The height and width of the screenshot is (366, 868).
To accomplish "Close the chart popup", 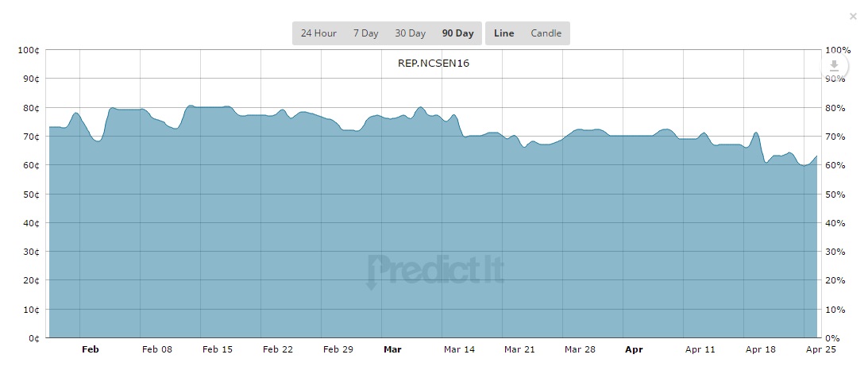I will [853, 16].
